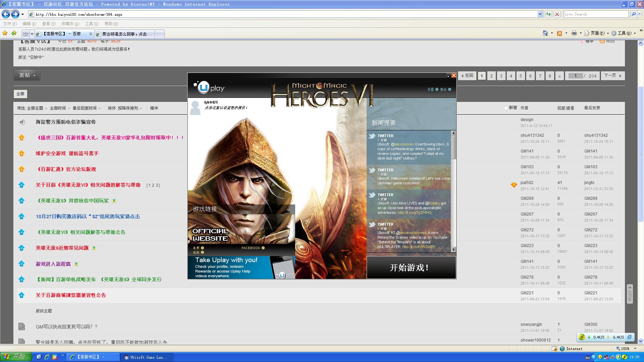Viewport: 644px width, 362px height.
Task: Expand the 发帖 post dropdown button
Action: [x=27, y=75]
